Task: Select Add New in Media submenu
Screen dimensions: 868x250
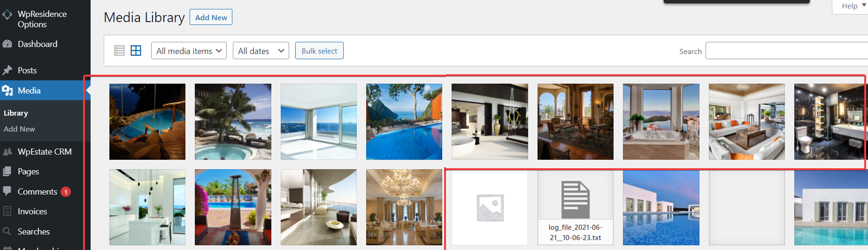Action: point(19,129)
